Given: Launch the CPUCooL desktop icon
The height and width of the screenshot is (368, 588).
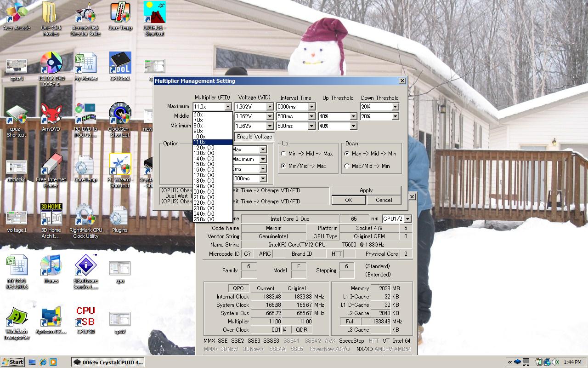Looking at the screenshot, I should point(120,67).
